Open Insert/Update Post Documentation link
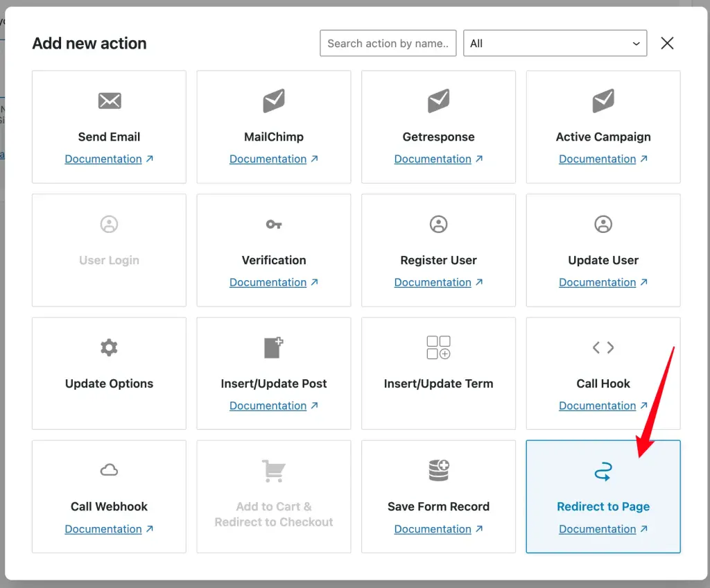 click(x=274, y=406)
